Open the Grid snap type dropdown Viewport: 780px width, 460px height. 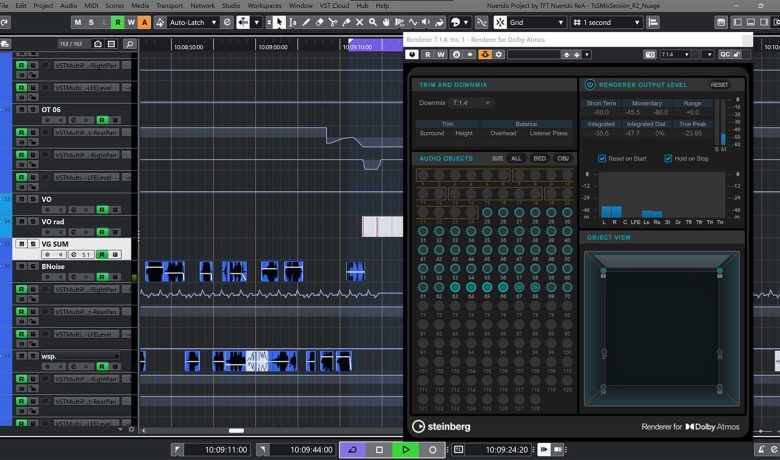536,22
